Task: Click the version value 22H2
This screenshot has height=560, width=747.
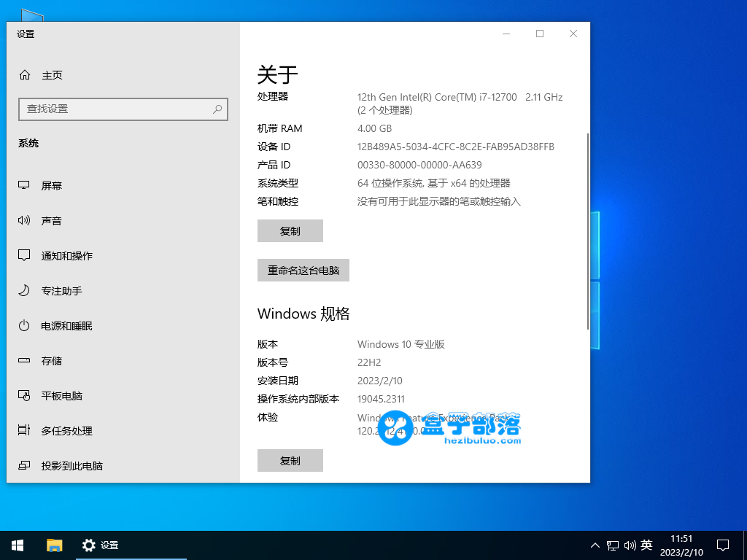Action: [369, 362]
